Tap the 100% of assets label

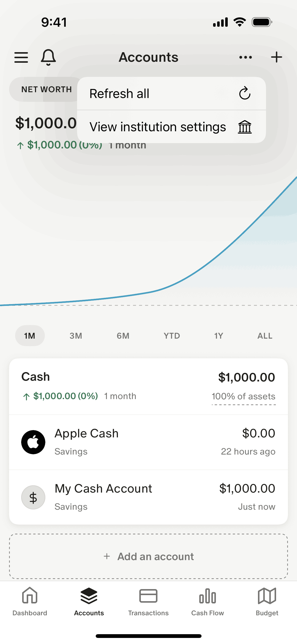click(243, 397)
